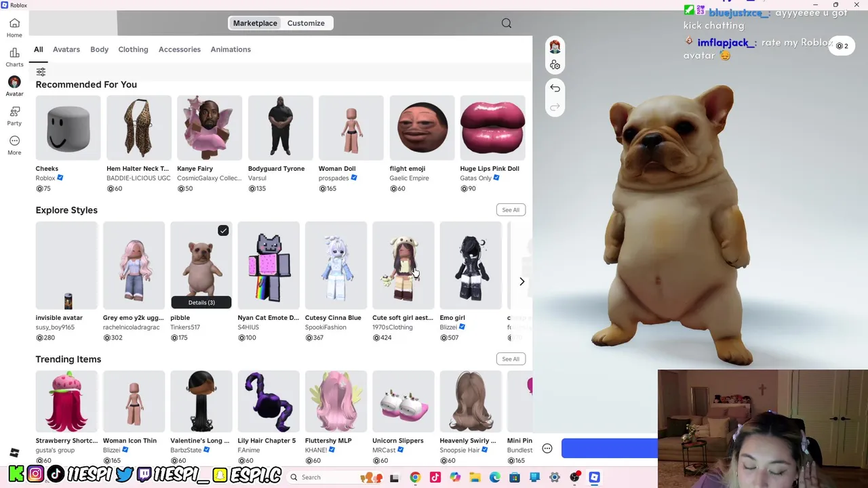The width and height of the screenshot is (868, 488).
Task: Open Task View from the taskbar
Action: [394, 477]
